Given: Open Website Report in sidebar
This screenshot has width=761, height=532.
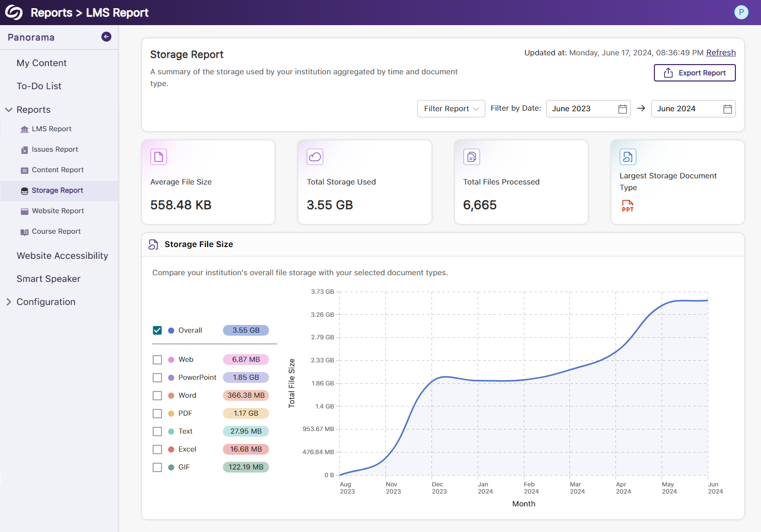Looking at the screenshot, I should tap(57, 211).
